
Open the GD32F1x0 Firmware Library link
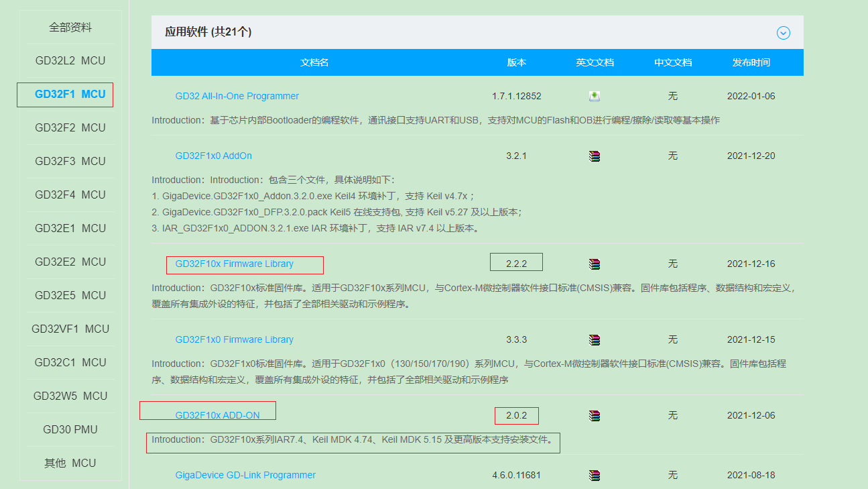click(x=235, y=339)
